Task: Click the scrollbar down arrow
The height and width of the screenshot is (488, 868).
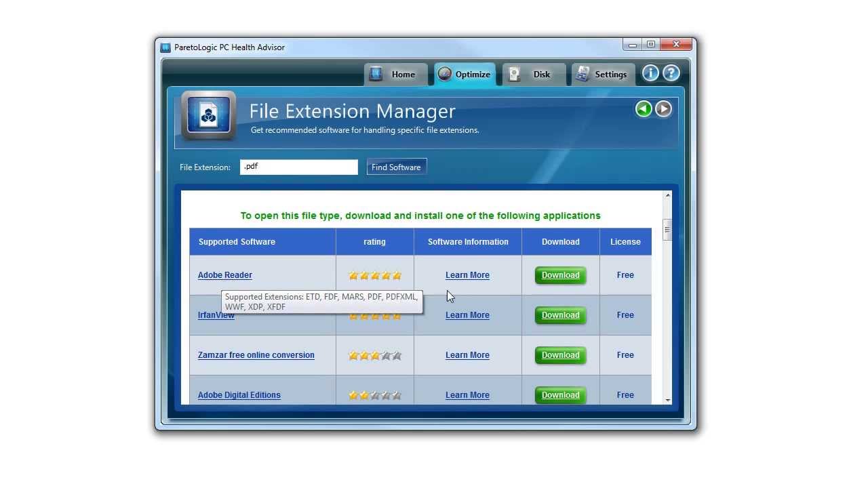Action: [667, 400]
